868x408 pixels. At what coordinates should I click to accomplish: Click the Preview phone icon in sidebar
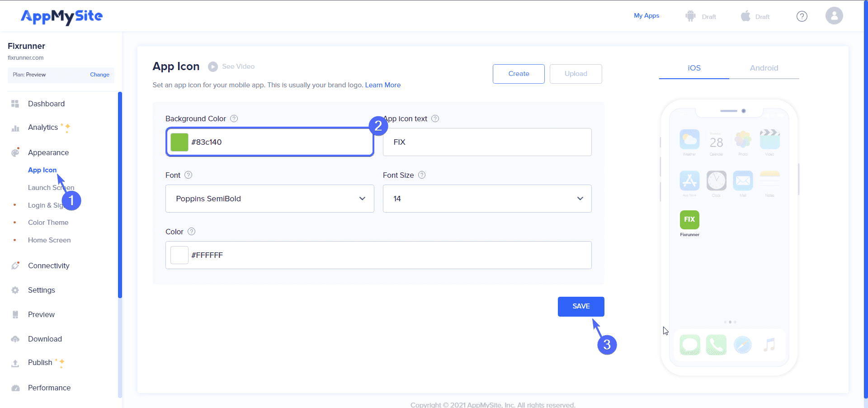tap(15, 314)
